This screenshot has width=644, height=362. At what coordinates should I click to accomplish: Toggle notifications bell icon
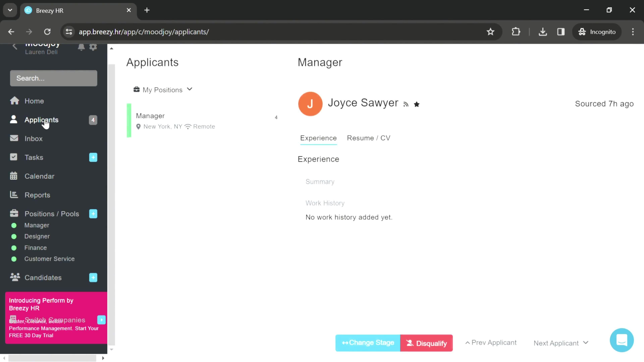coord(81,47)
